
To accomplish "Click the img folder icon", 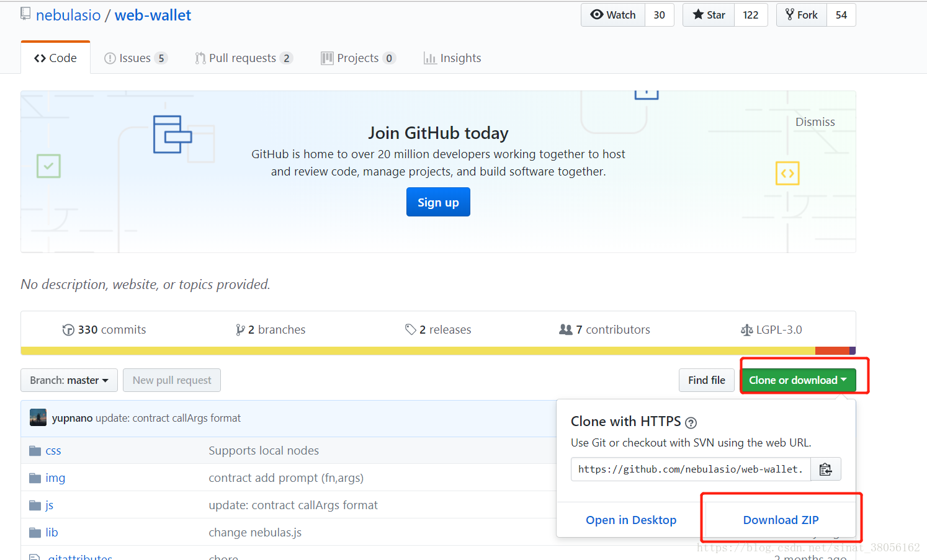I will (35, 478).
